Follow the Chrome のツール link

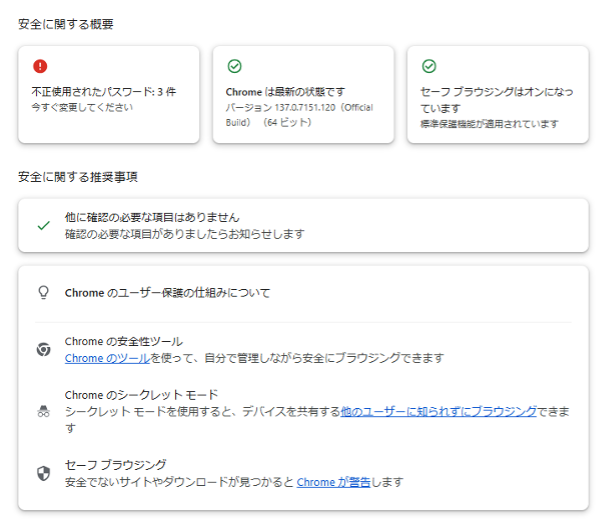click(x=107, y=358)
